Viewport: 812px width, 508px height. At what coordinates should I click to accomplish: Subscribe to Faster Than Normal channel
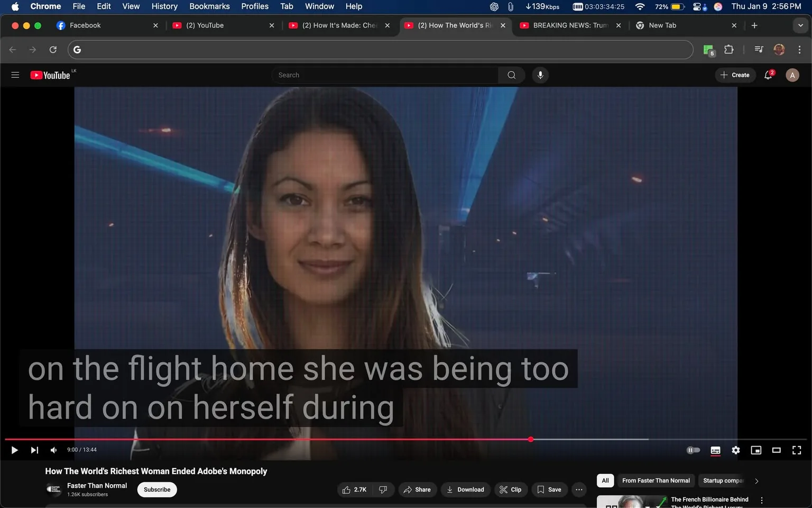click(x=156, y=489)
